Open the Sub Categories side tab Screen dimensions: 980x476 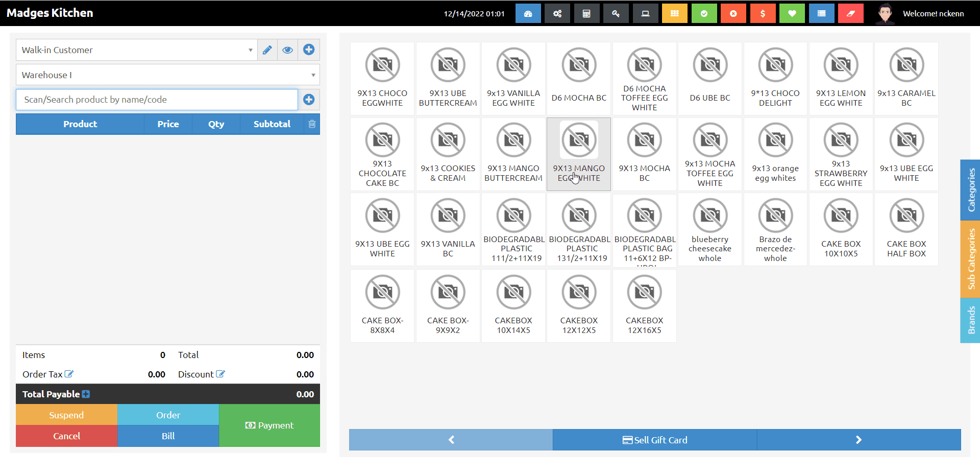[970, 259]
